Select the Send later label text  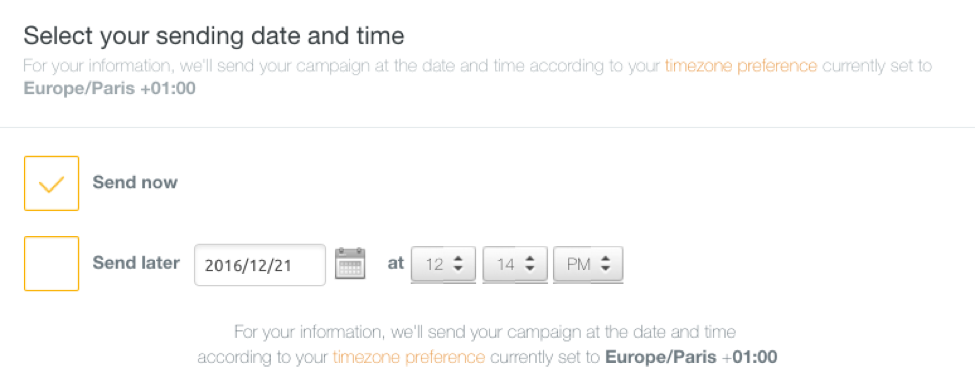(x=136, y=263)
